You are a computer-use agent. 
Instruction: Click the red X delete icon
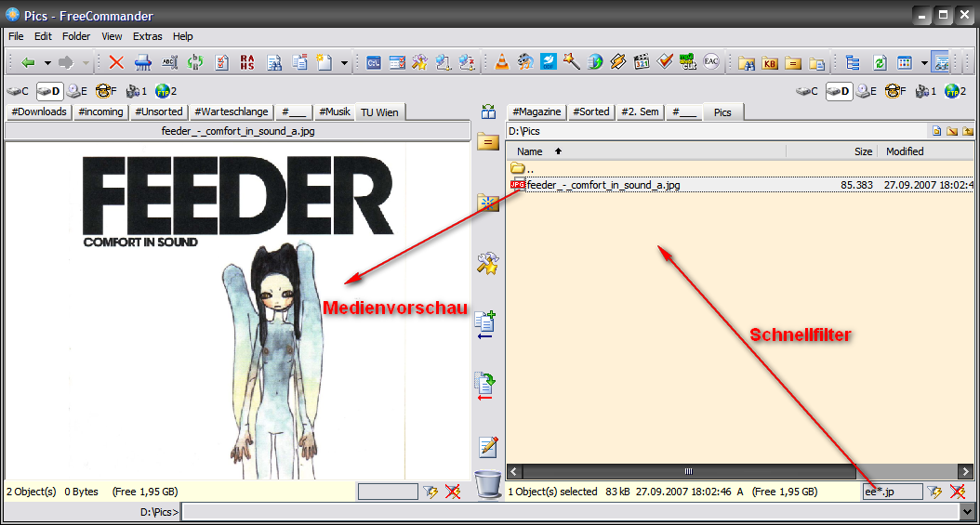click(x=116, y=62)
